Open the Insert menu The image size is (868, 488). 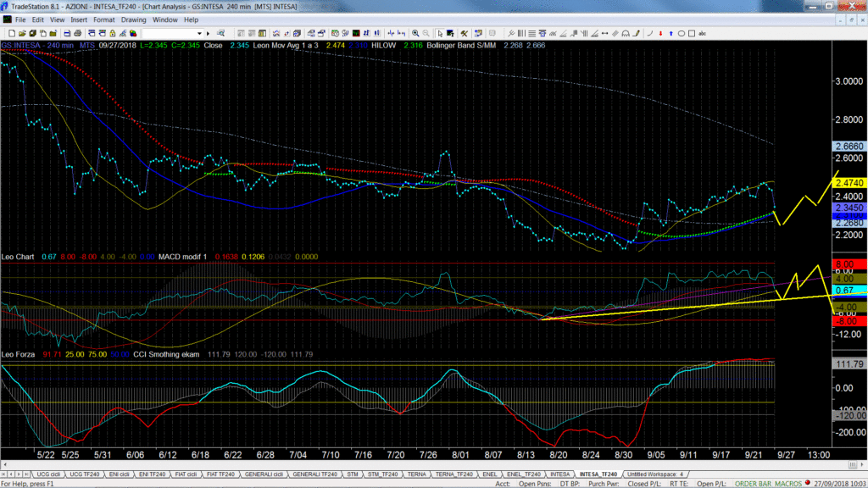[x=79, y=20]
